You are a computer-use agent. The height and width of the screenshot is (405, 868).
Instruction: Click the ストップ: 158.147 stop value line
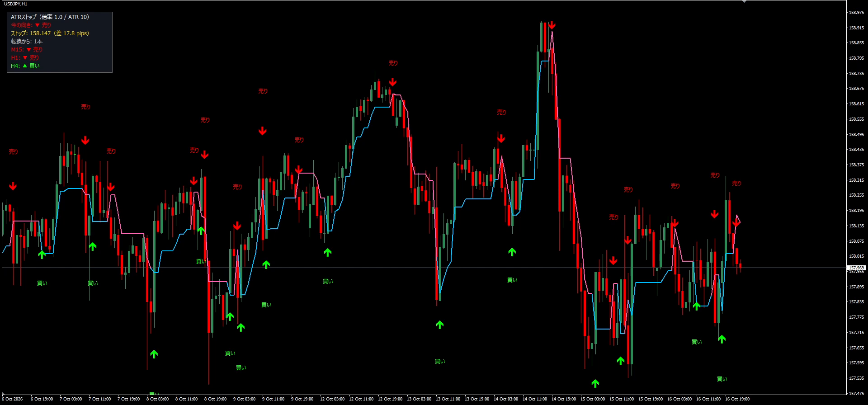point(50,33)
